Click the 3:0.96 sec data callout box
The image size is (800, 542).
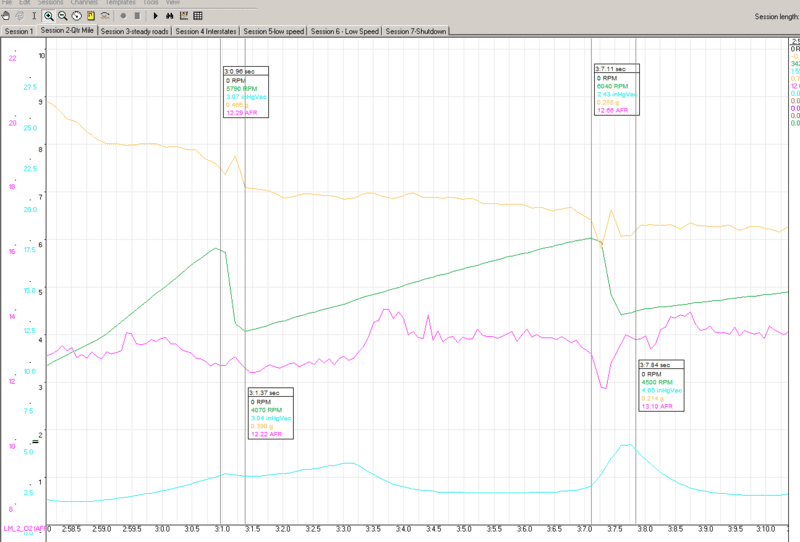pos(250,91)
